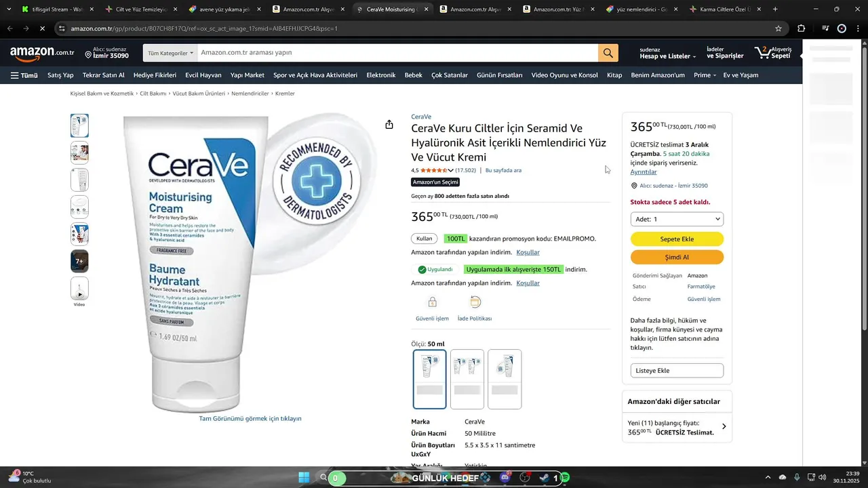This screenshot has height=488, width=868.
Task: Expand the Listeye Ekle dropdown
Action: [677, 371]
